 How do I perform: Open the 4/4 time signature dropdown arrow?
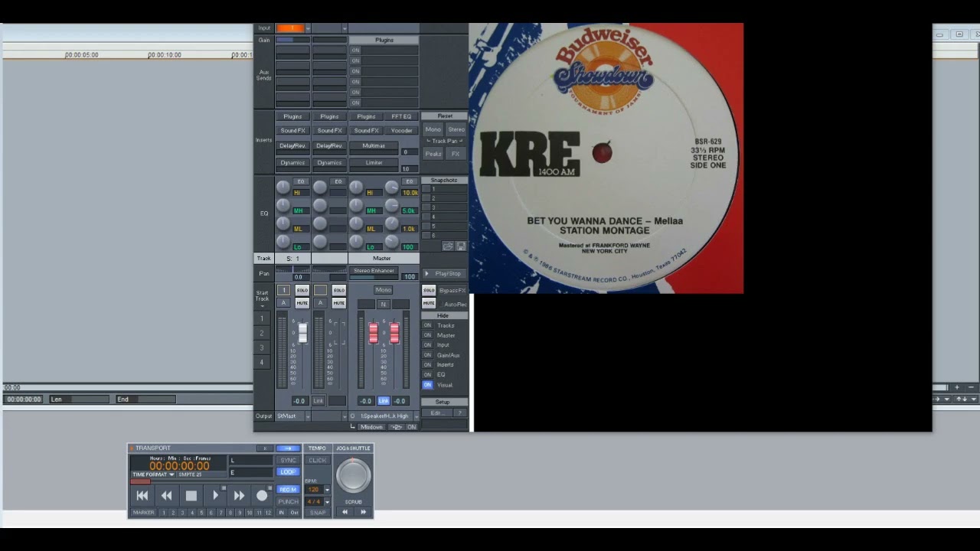coord(328,502)
